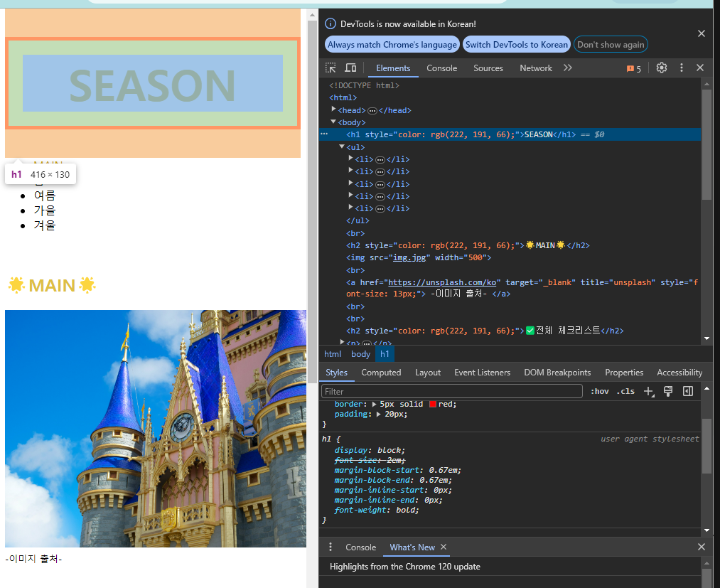
Task: Expand the padding shorthand property
Action: [x=379, y=415]
